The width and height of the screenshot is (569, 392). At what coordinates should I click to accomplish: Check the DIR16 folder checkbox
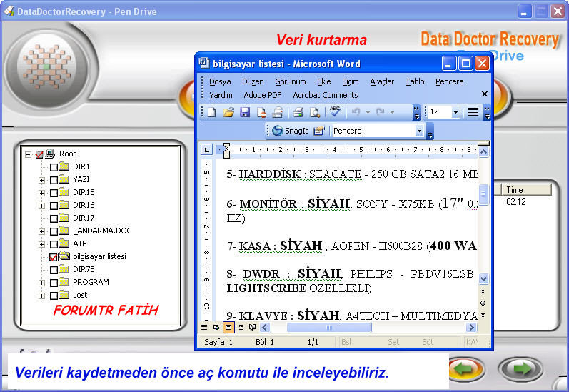[54, 206]
